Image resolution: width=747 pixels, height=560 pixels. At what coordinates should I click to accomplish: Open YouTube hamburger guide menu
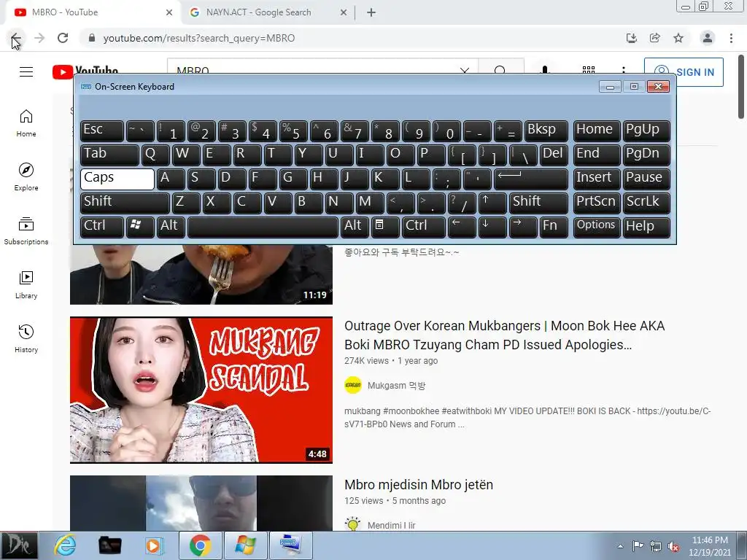(x=26, y=72)
